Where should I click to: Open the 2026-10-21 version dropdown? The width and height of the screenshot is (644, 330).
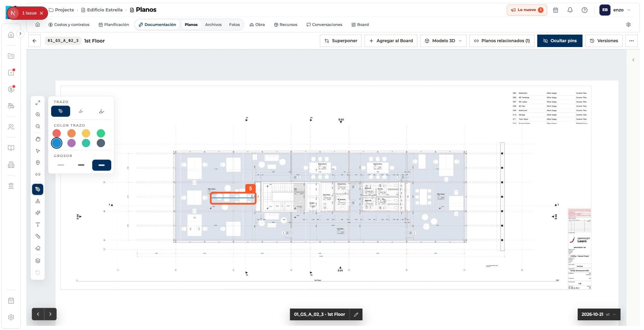599,314
